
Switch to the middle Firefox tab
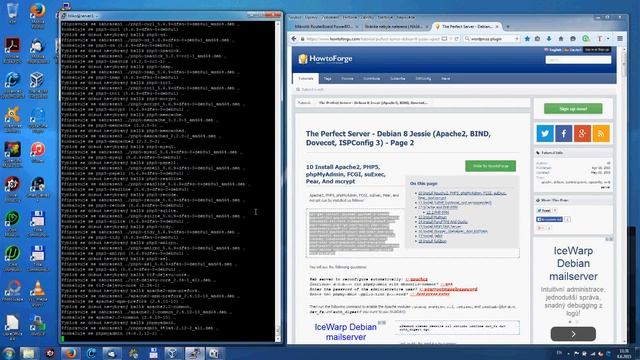[x=395, y=27]
